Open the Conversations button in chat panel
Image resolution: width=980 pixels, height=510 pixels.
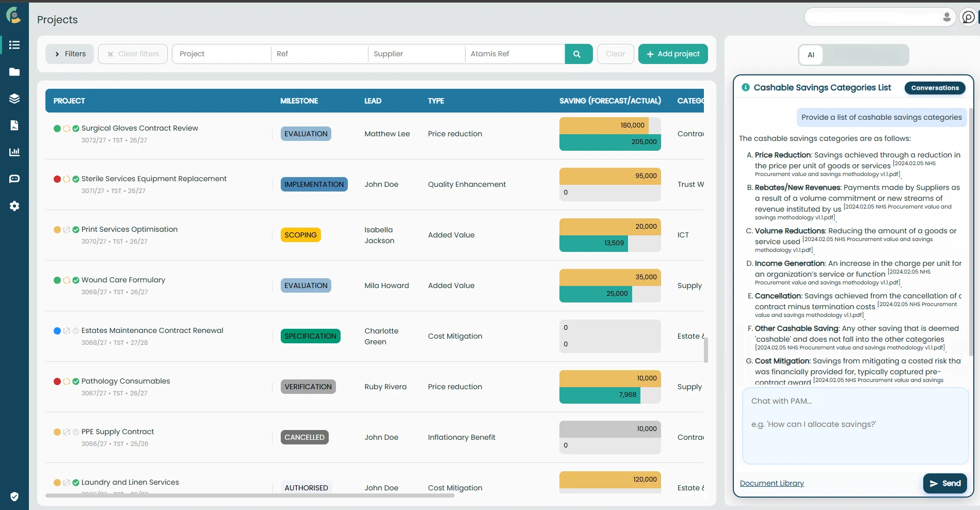pos(935,88)
